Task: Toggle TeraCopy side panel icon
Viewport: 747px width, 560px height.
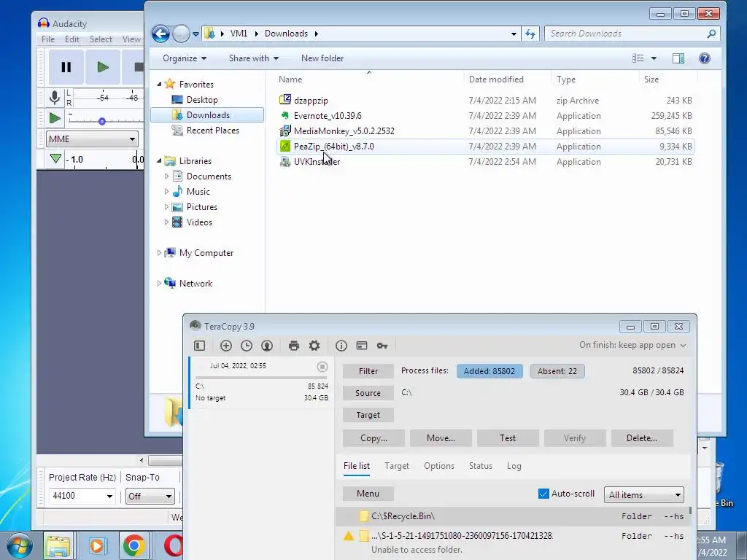Action: point(200,346)
